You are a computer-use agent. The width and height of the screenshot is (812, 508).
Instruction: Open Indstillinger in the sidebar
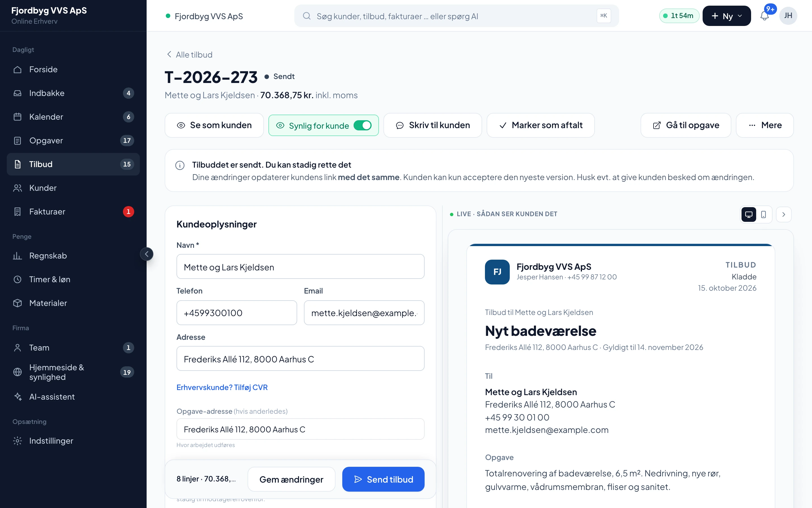coord(73,441)
